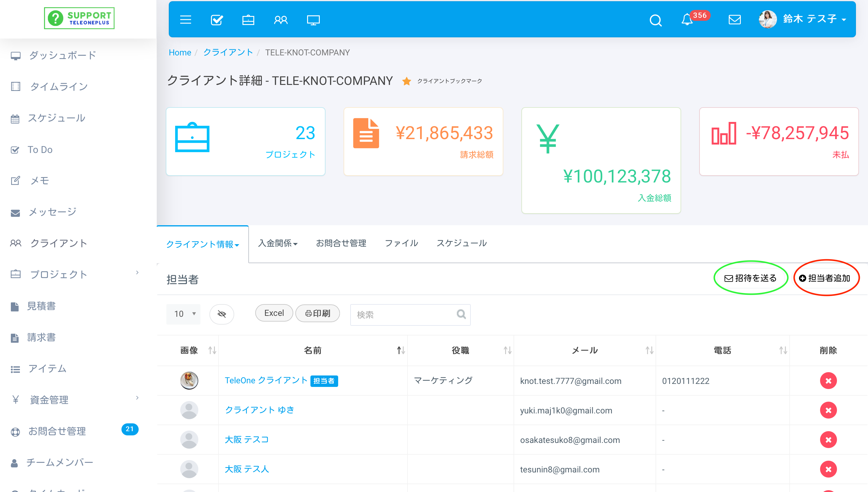Toggle column visibility with eye icon
Viewport: 868px width, 492px height.
(222, 314)
